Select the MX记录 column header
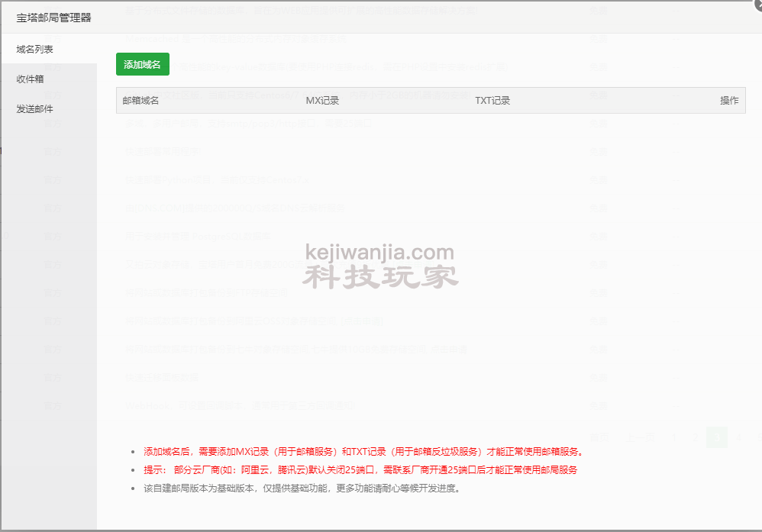 [322, 101]
